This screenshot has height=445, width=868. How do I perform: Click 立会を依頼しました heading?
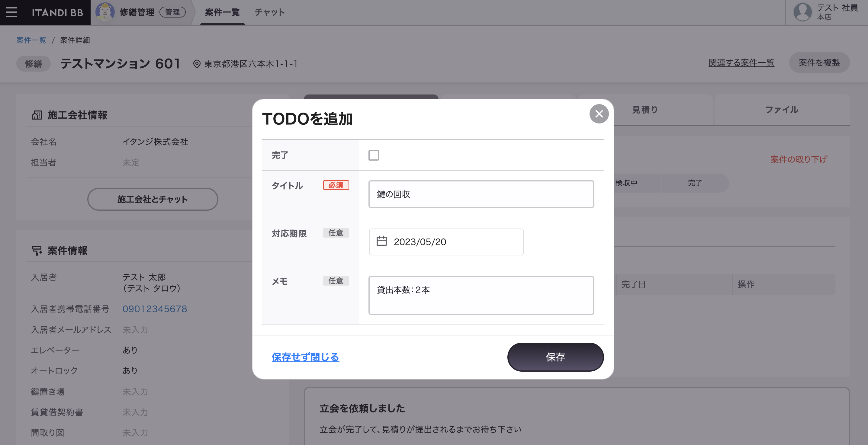click(362, 408)
